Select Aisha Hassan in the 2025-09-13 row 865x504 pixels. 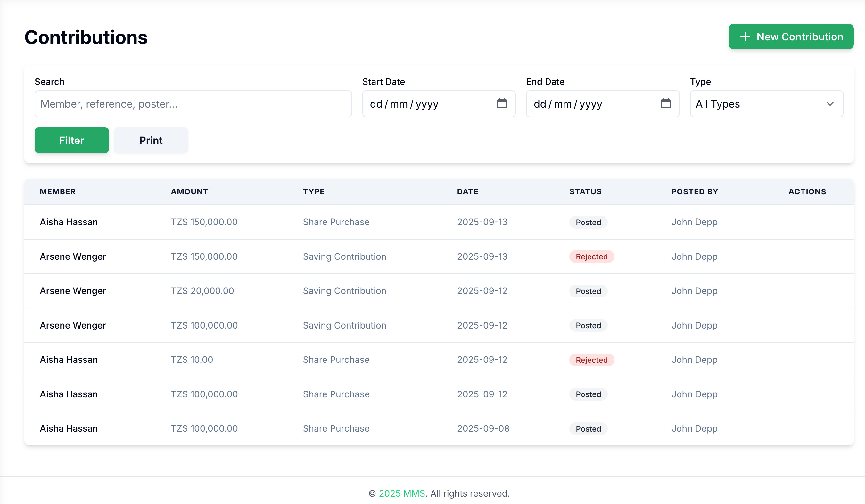[x=69, y=222]
